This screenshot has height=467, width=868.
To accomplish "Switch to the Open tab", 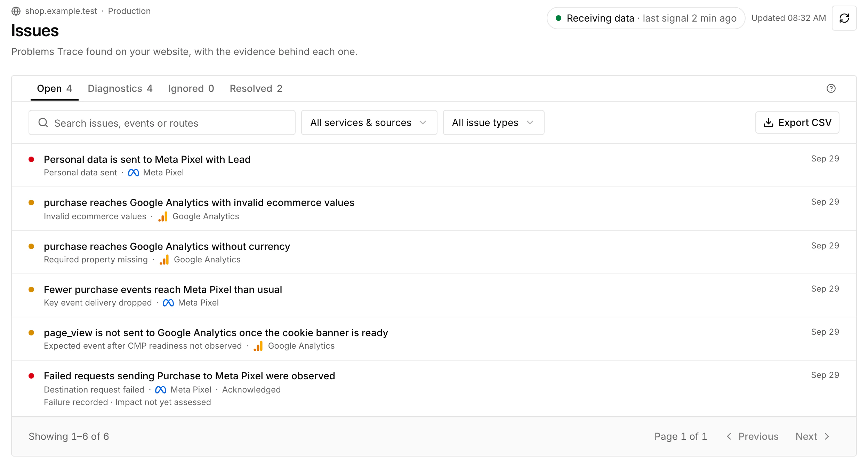I will pyautogui.click(x=55, y=88).
